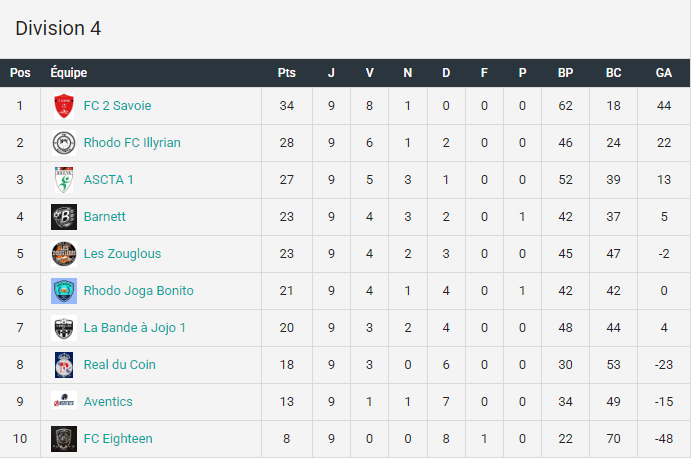Viewport: 692px width, 461px height.
Task: Click the ASCTA 1 green club logo
Action: [x=64, y=180]
